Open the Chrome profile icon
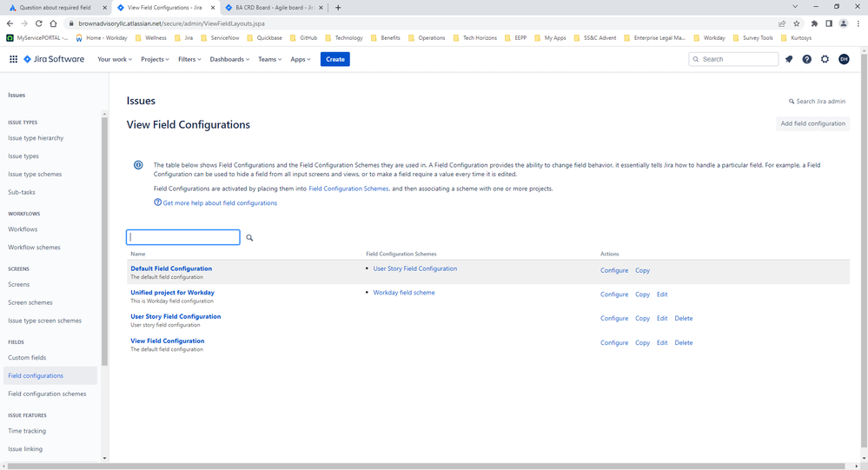 tap(844, 23)
